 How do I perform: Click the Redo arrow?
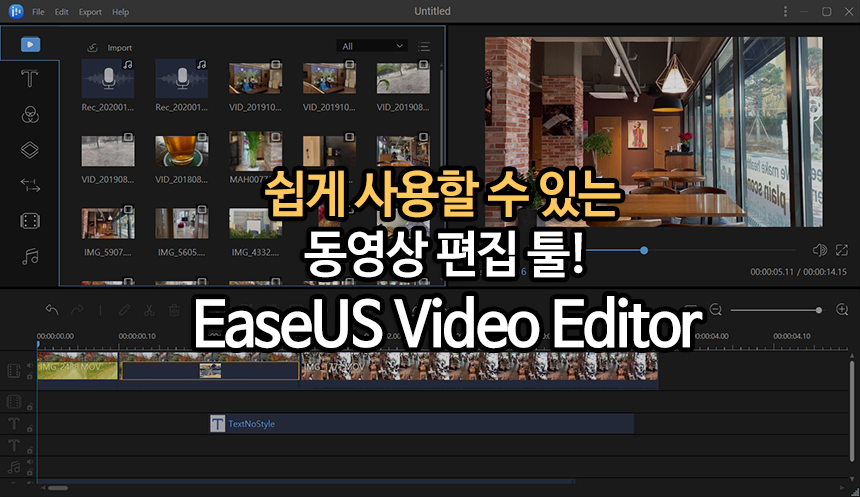(77, 310)
